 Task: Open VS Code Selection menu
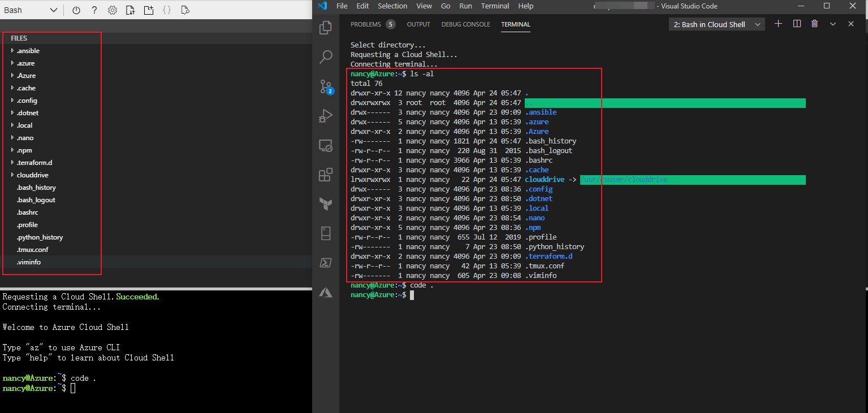point(392,6)
